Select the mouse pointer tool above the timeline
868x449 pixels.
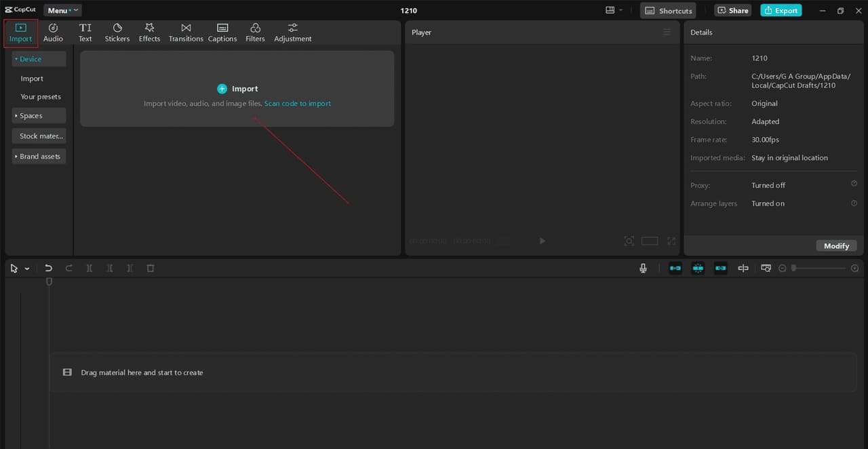(12, 268)
